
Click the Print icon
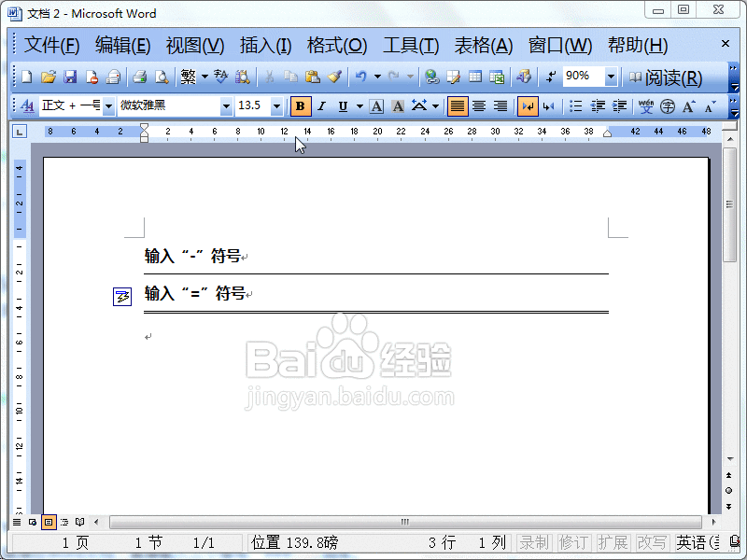[139, 77]
